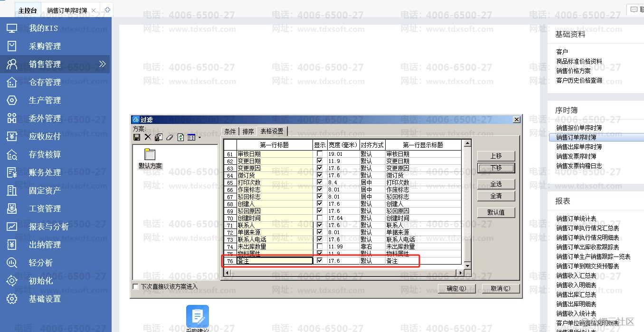Click the 轻分析 sidebar icon
This screenshot has height=332, width=644.
click(12, 263)
